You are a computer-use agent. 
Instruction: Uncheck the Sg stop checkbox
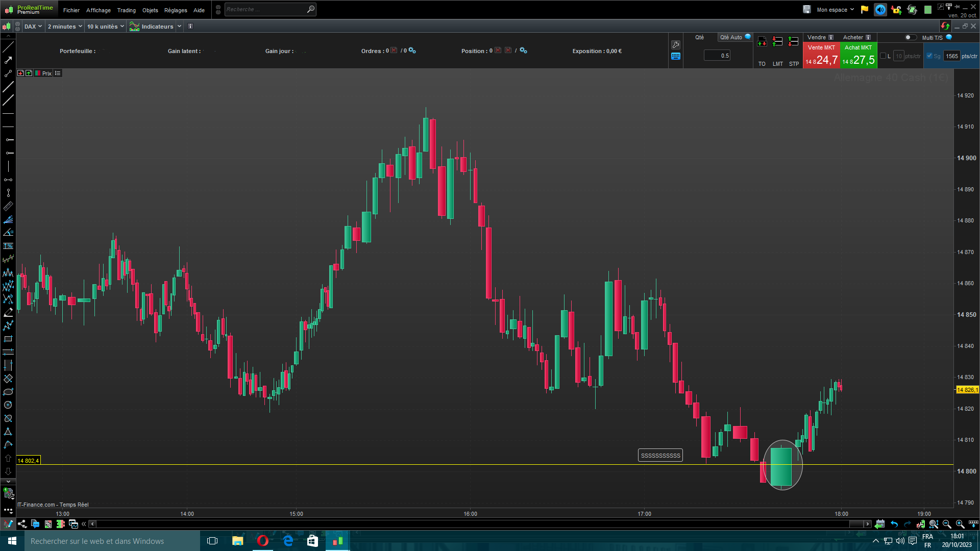pyautogui.click(x=929, y=56)
